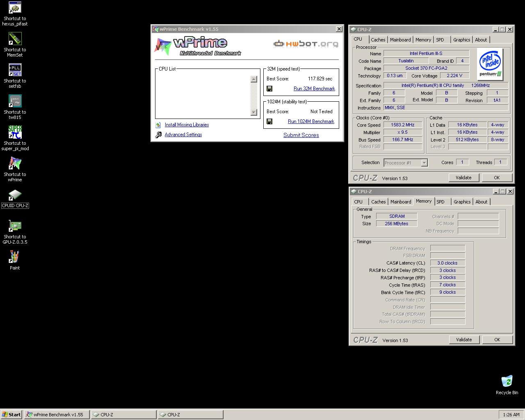This screenshot has height=420, width=525.
Task: Click the wPrime logo graphic
Action: pos(198,46)
